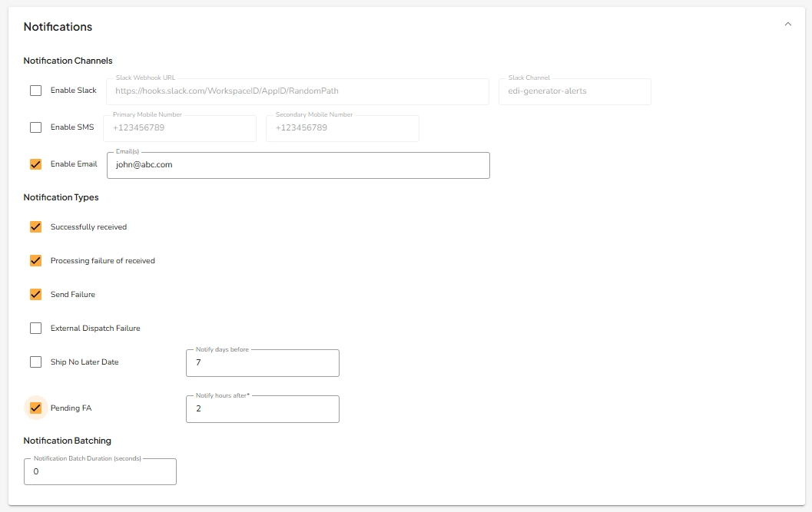Enable the SMS notification channel

click(x=35, y=127)
